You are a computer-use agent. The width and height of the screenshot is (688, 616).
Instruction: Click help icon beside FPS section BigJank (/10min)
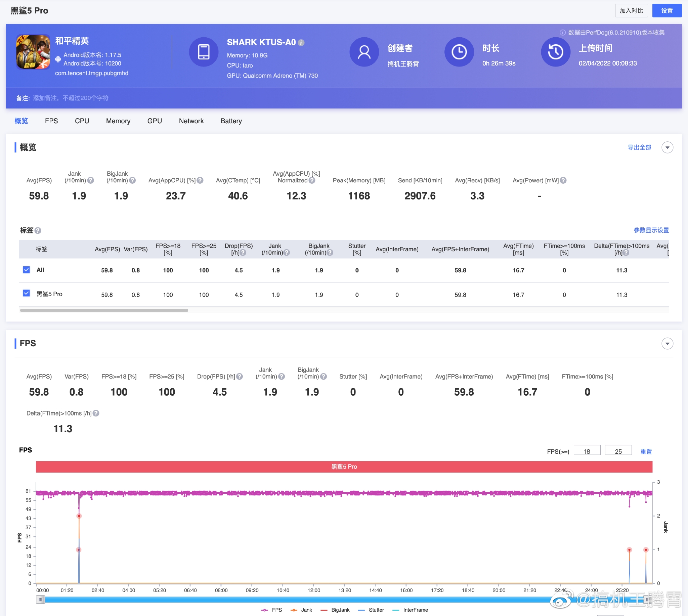pos(324,377)
